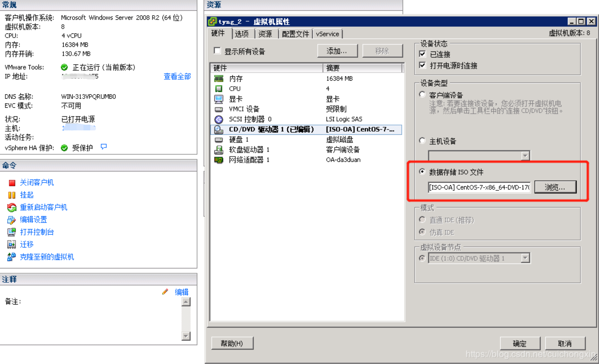Screen dimensions: 599x364
Task: Click the migrate icon
Action: click(x=12, y=244)
